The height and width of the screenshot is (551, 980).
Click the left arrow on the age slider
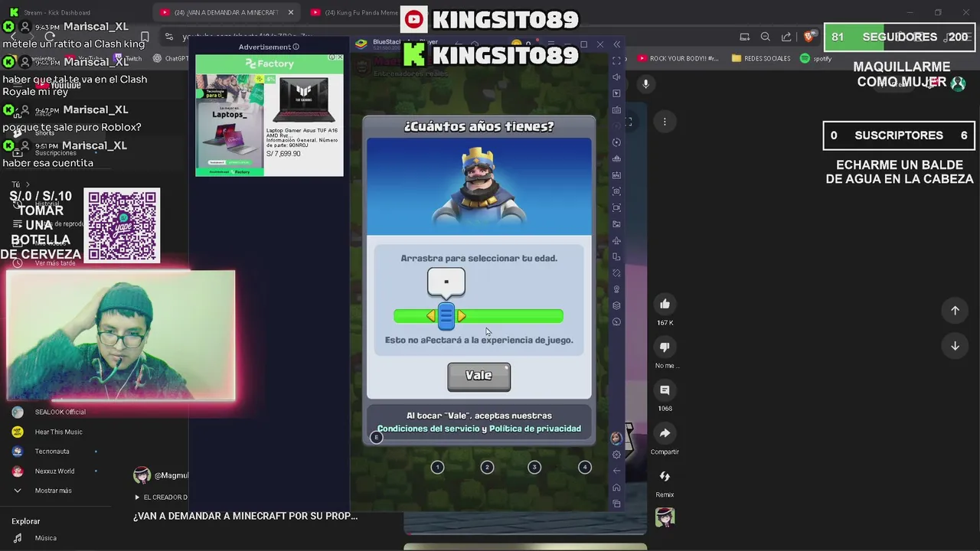pyautogui.click(x=431, y=316)
